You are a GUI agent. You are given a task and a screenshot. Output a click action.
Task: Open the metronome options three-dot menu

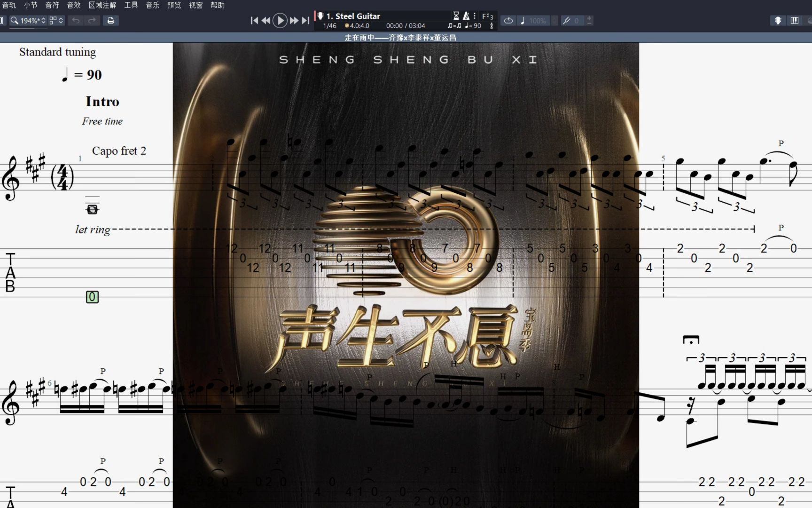pos(475,16)
